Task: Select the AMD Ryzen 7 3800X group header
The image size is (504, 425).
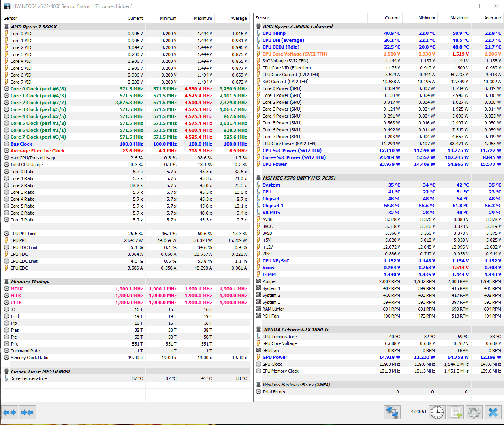Action: pyautogui.click(x=126, y=27)
